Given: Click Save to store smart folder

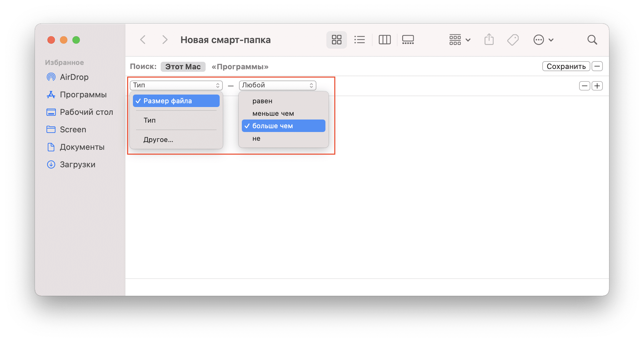Looking at the screenshot, I should (x=566, y=66).
